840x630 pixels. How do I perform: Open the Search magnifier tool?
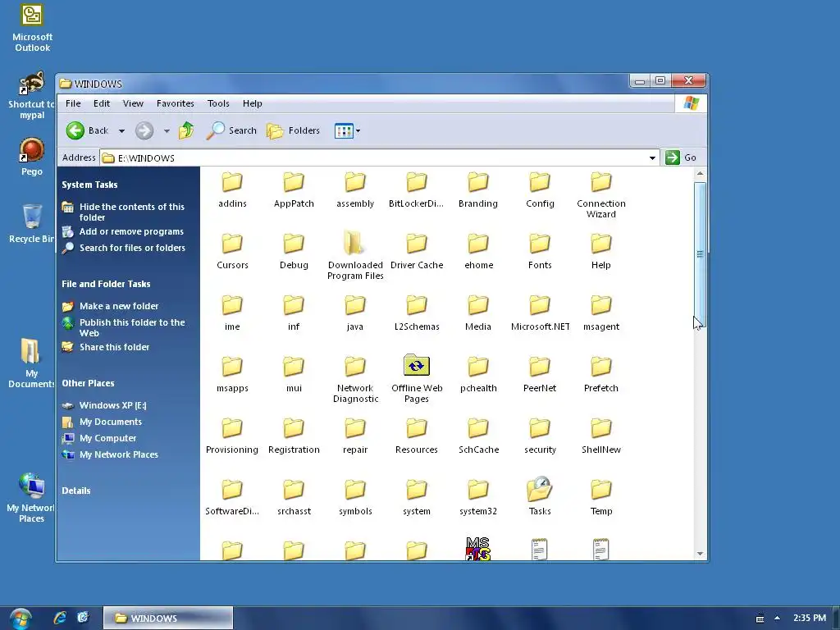pyautogui.click(x=232, y=130)
